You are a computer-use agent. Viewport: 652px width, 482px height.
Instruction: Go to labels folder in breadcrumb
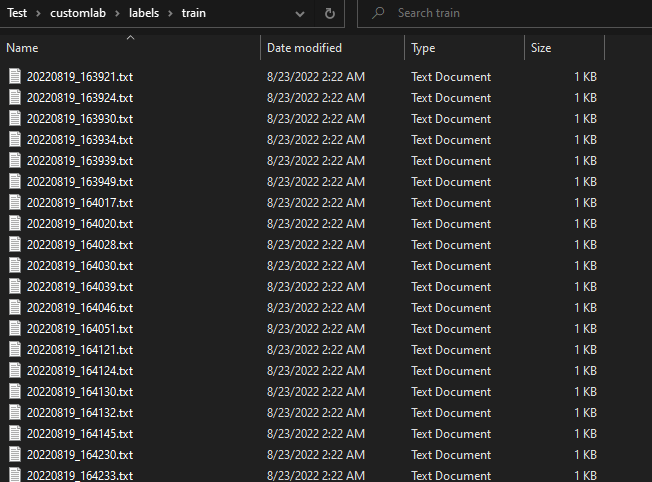(x=144, y=13)
